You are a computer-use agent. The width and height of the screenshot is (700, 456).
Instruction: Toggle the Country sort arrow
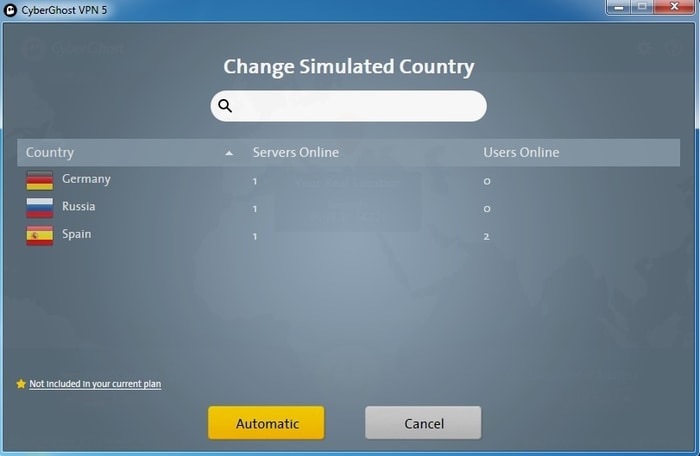229,153
